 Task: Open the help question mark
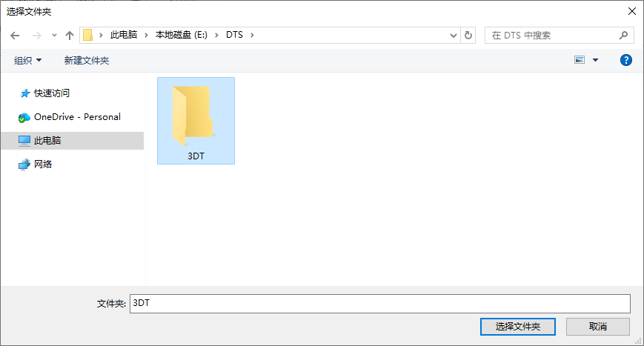pos(626,60)
